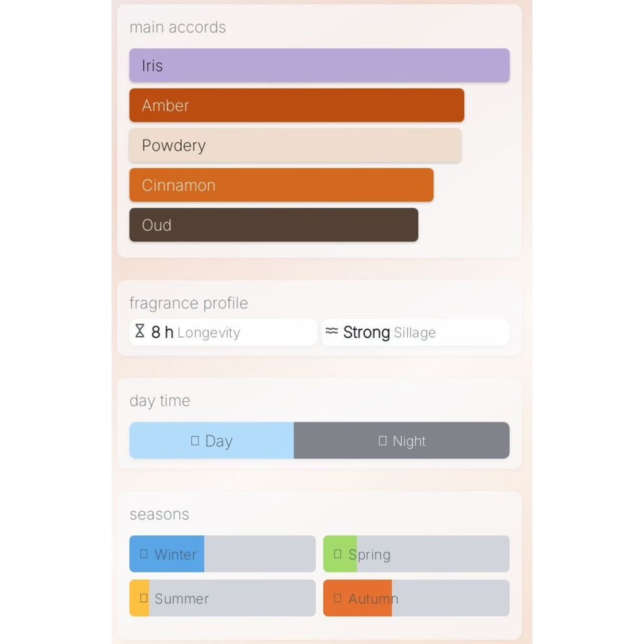Open the Strong Sillage label

click(389, 333)
